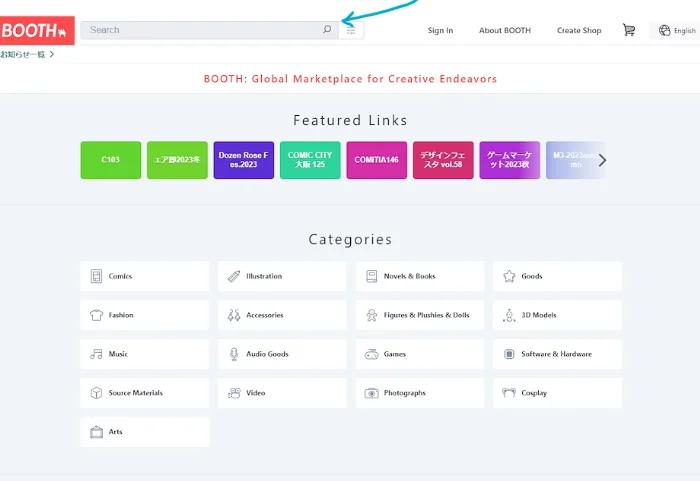Image resolution: width=700 pixels, height=481 pixels.
Task: Click the Novels & Books icon
Action: pyautogui.click(x=371, y=276)
